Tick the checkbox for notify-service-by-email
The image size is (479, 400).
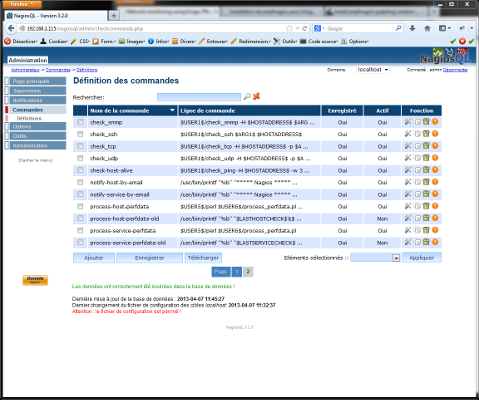(x=80, y=194)
